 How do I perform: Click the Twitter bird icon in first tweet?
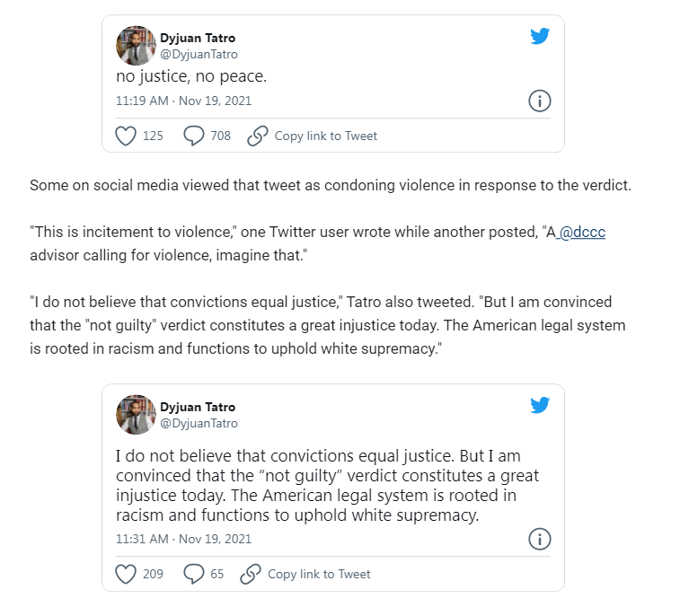coord(539,37)
